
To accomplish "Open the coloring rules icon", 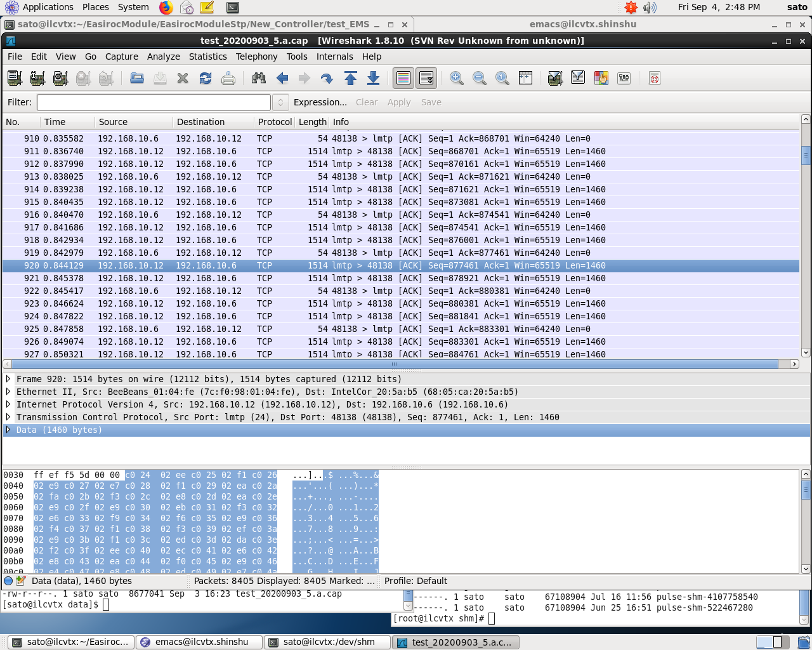I will point(601,78).
